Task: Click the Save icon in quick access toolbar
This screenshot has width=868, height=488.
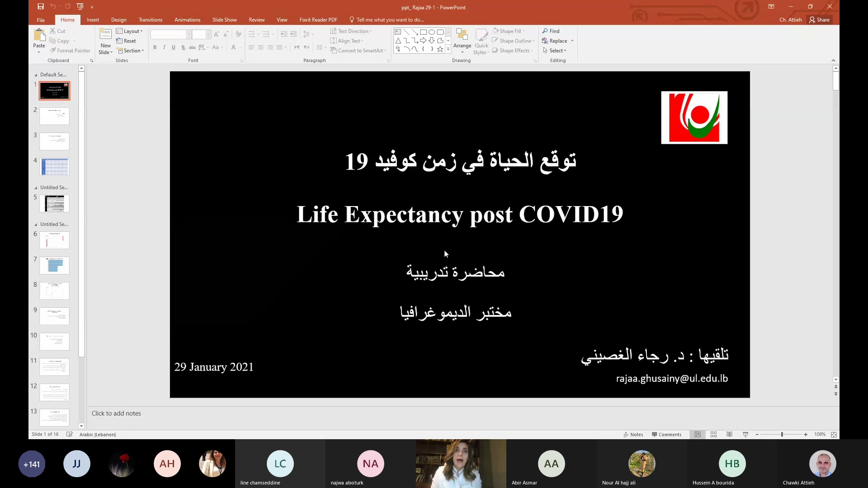Action: coord(41,7)
